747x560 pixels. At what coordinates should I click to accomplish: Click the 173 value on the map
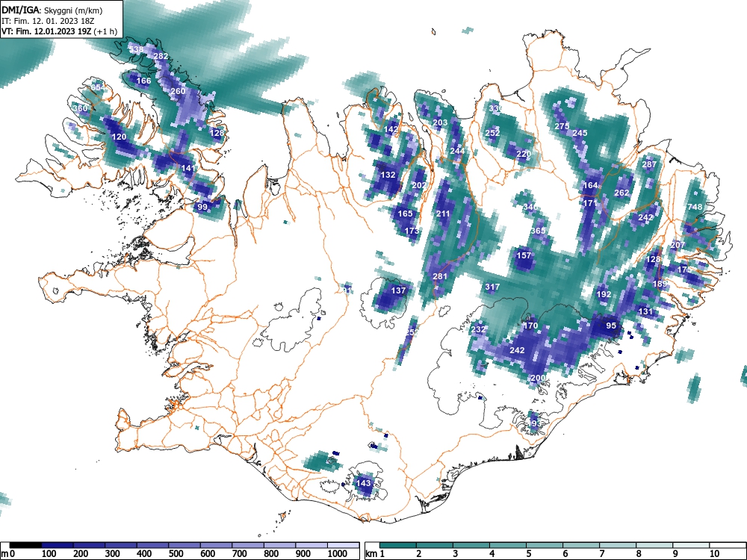pyautogui.click(x=412, y=231)
